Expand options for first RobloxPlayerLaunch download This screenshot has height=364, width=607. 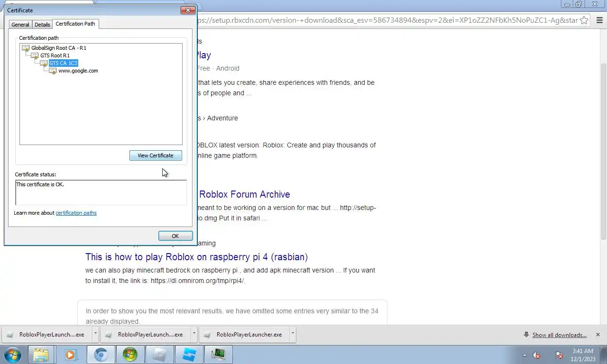95,334
